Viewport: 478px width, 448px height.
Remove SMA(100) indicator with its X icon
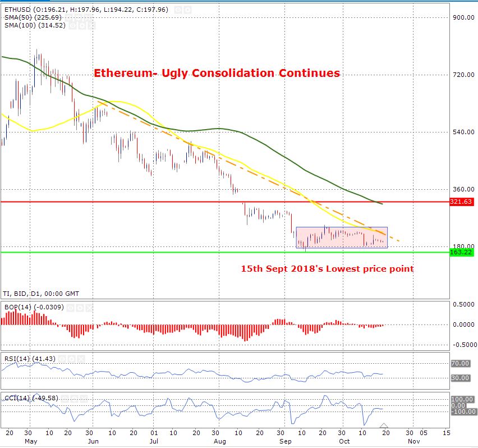click(x=92, y=25)
